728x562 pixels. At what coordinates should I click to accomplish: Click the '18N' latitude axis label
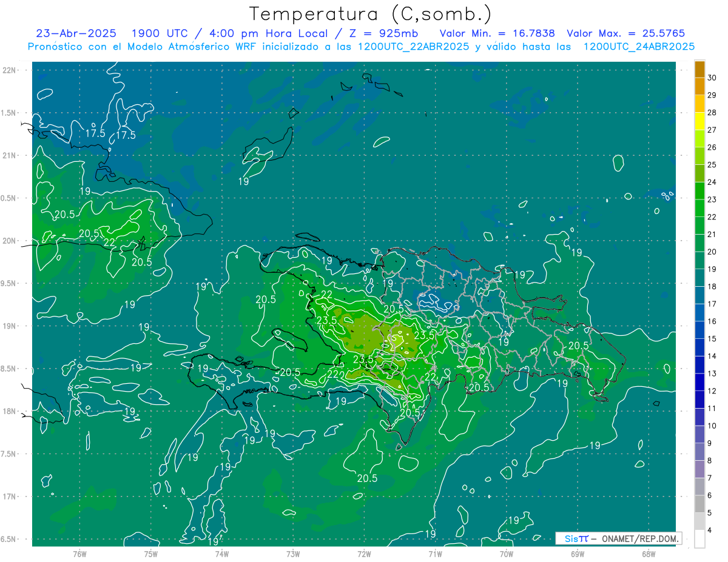coord(10,411)
